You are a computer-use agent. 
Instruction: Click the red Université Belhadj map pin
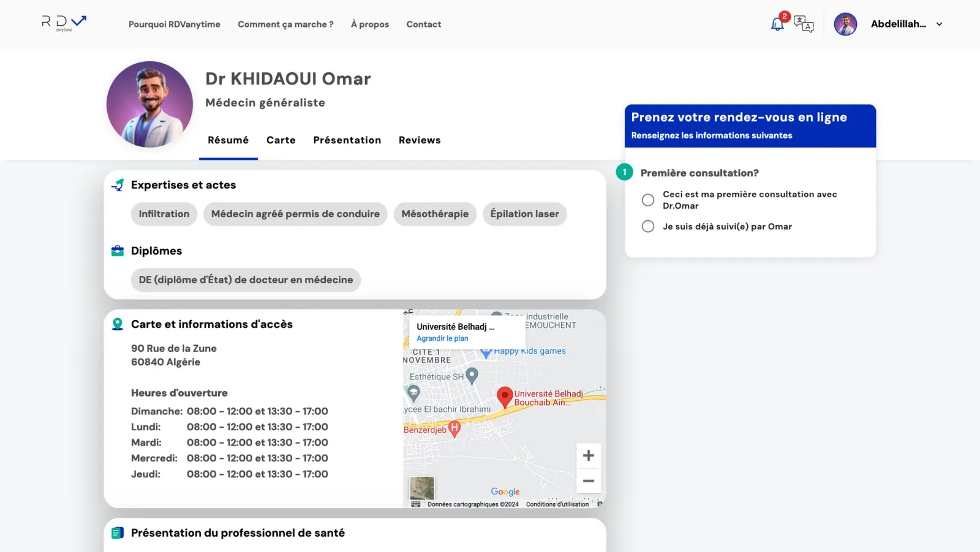coord(504,397)
